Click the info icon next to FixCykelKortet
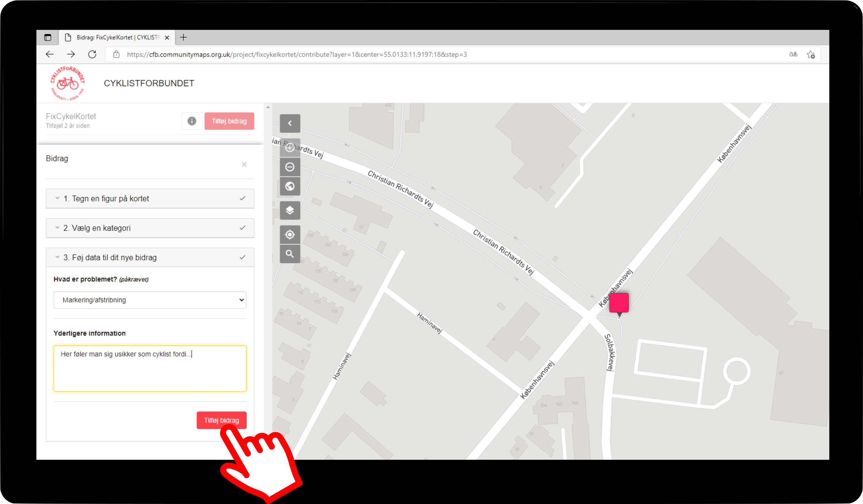The width and height of the screenshot is (863, 504). click(192, 121)
